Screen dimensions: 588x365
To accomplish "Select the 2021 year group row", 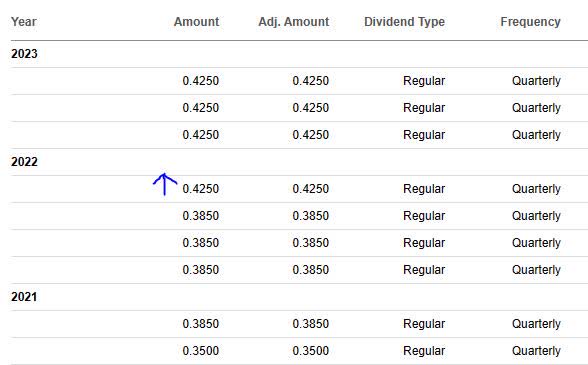I will click(x=299, y=297).
